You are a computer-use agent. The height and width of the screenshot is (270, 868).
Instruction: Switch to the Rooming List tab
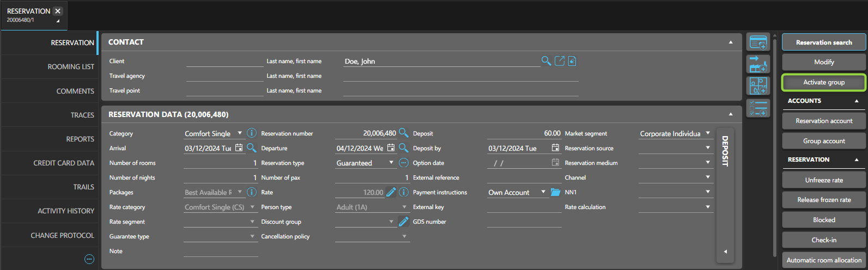pyautogui.click(x=71, y=67)
